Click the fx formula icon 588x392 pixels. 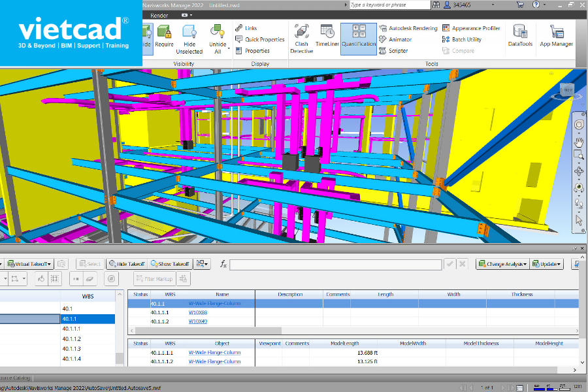[223, 264]
